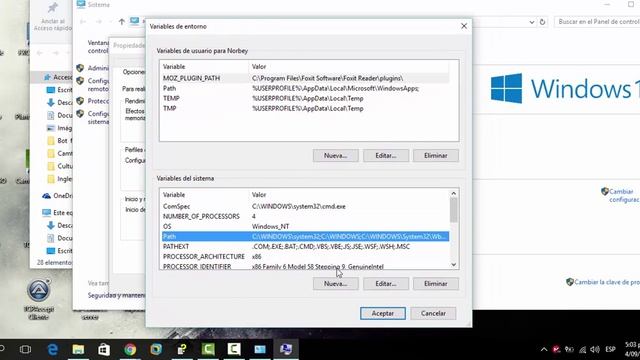Open Google Chrome from taskbar
This screenshot has height=360, width=640.
(x=130, y=349)
